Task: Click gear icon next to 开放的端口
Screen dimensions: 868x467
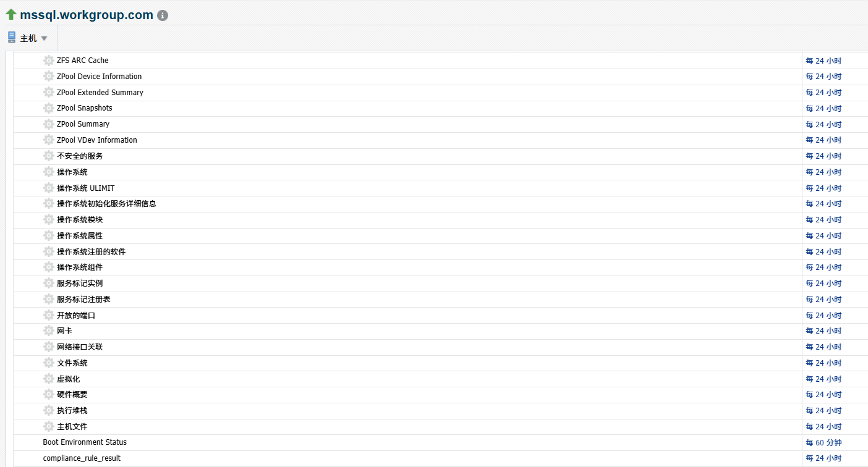Action: [x=49, y=315]
